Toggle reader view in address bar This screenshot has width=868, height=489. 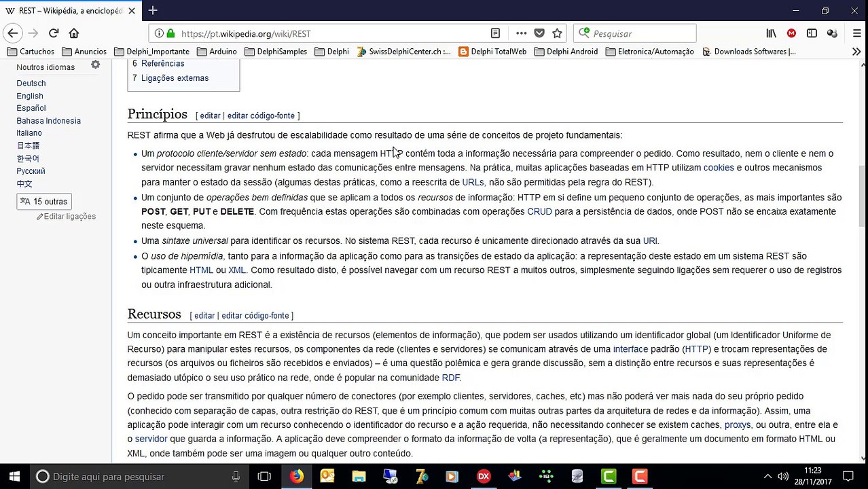(x=495, y=33)
